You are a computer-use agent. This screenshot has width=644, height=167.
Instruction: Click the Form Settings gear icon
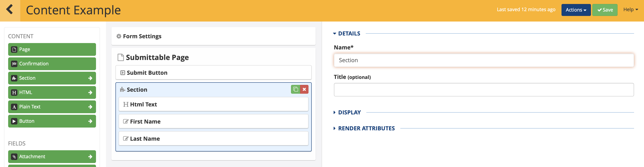tap(119, 36)
